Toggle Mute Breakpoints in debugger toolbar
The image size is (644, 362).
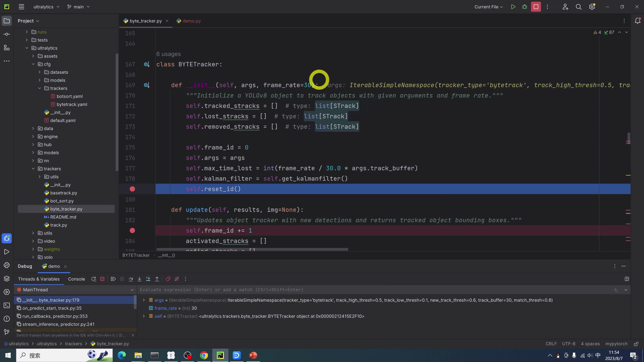[x=177, y=279]
